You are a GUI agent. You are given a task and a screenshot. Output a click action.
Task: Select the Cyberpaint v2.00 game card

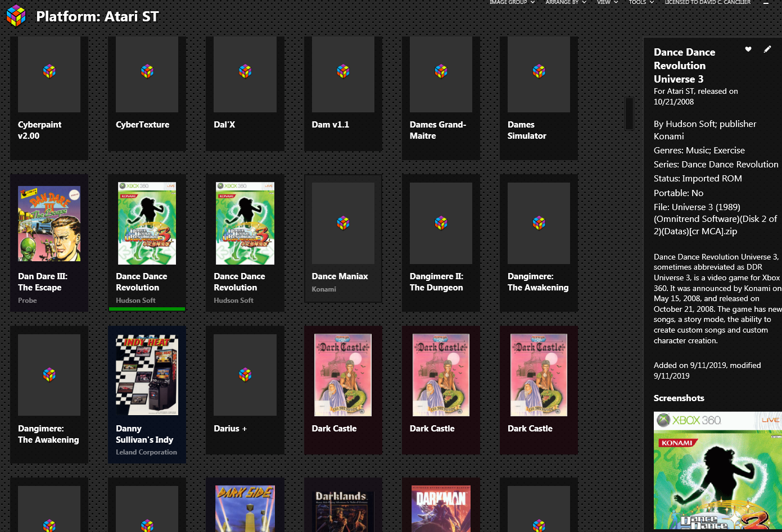pyautogui.click(x=49, y=98)
